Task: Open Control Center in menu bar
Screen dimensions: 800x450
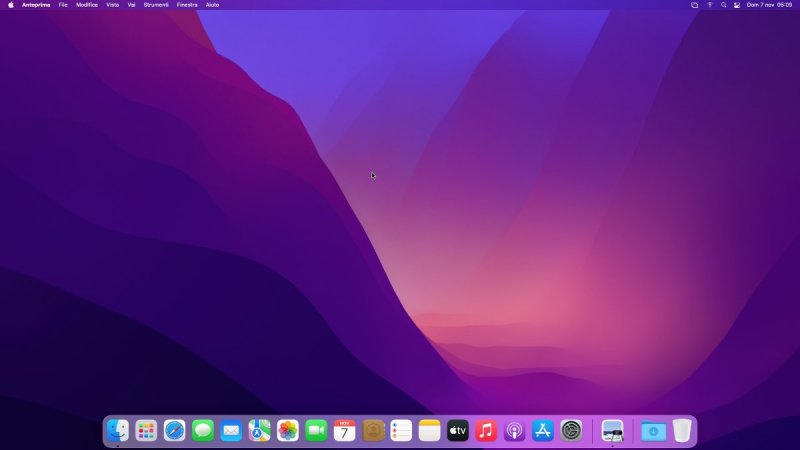Action: [x=737, y=5]
